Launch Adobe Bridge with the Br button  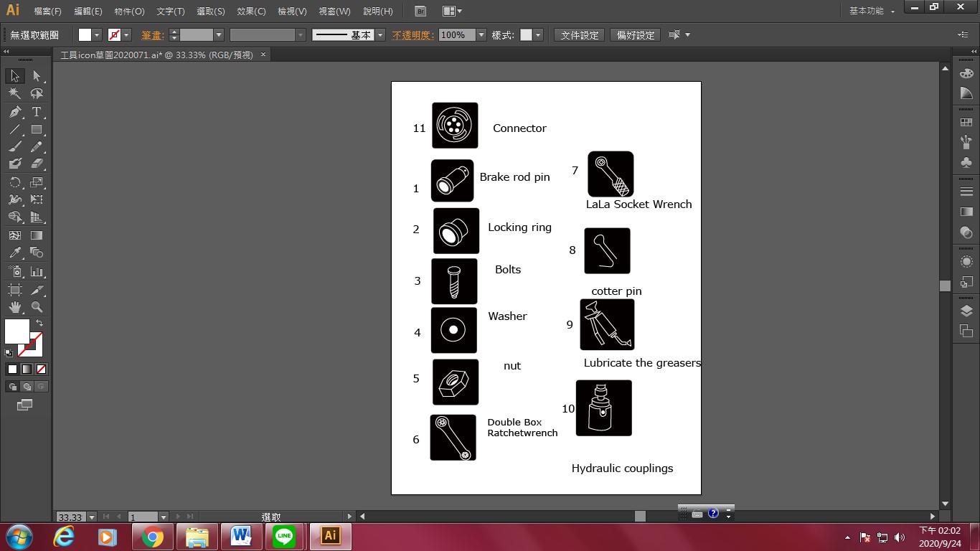(421, 11)
